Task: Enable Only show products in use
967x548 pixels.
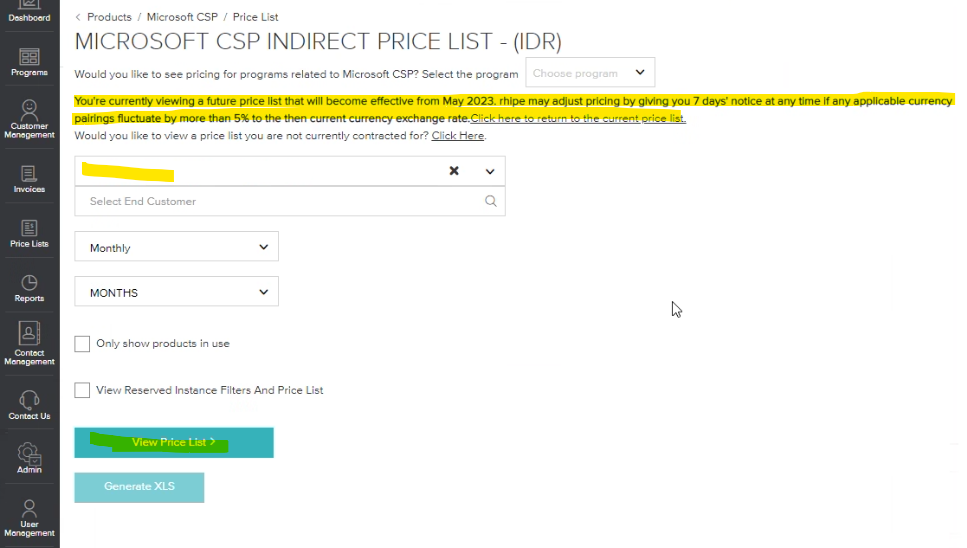Action: click(82, 344)
